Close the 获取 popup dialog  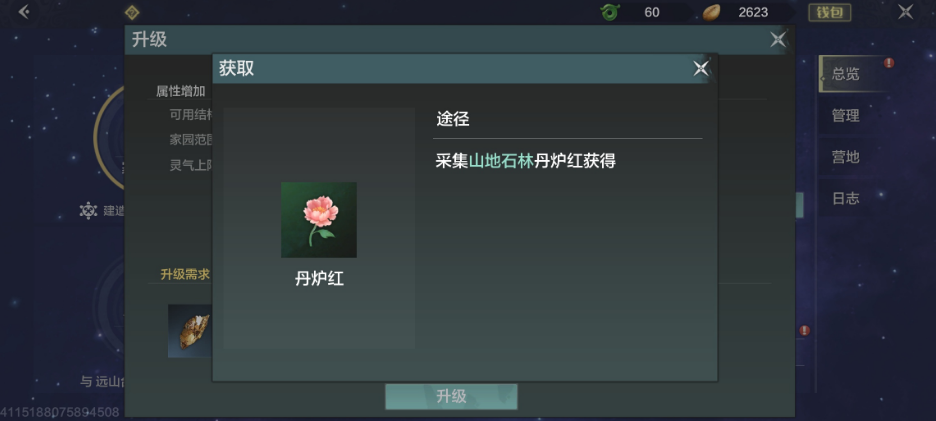(701, 68)
